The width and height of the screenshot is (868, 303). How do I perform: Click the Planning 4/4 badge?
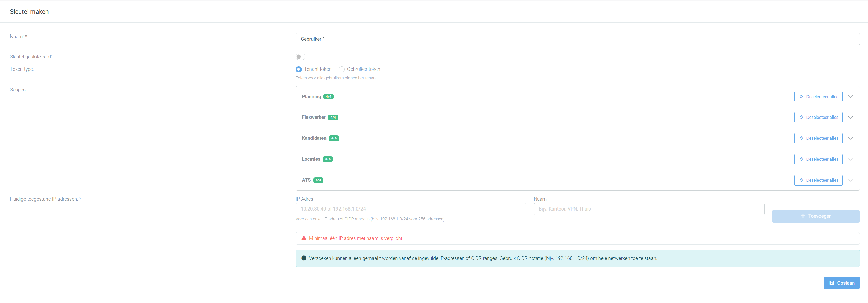pos(328,96)
